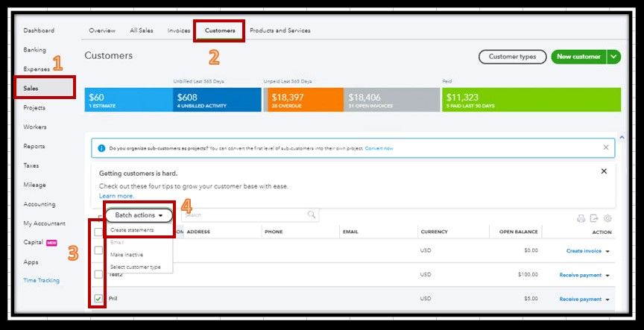Click the Pril customer name

pos(113,299)
